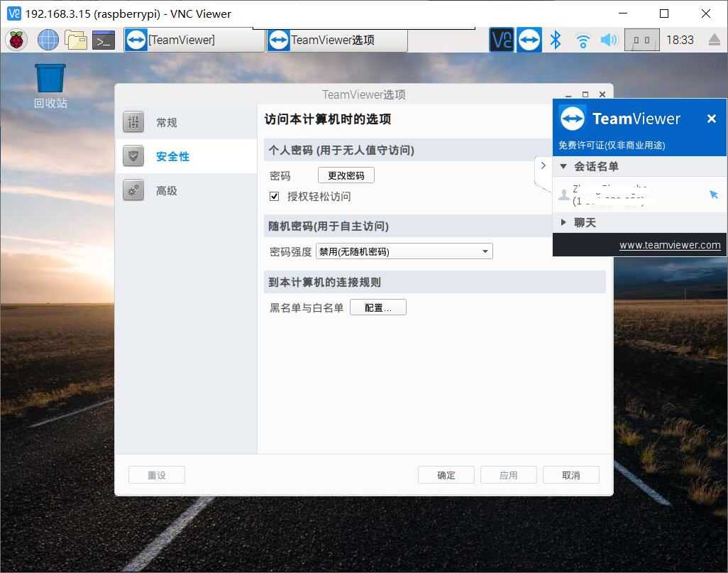The height and width of the screenshot is (573, 728).
Task: Click the 取消 button
Action: coord(570,475)
